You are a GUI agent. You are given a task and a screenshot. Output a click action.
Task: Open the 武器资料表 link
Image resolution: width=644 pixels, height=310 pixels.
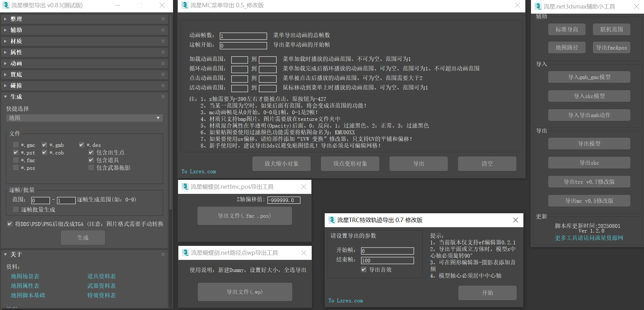tap(102, 286)
